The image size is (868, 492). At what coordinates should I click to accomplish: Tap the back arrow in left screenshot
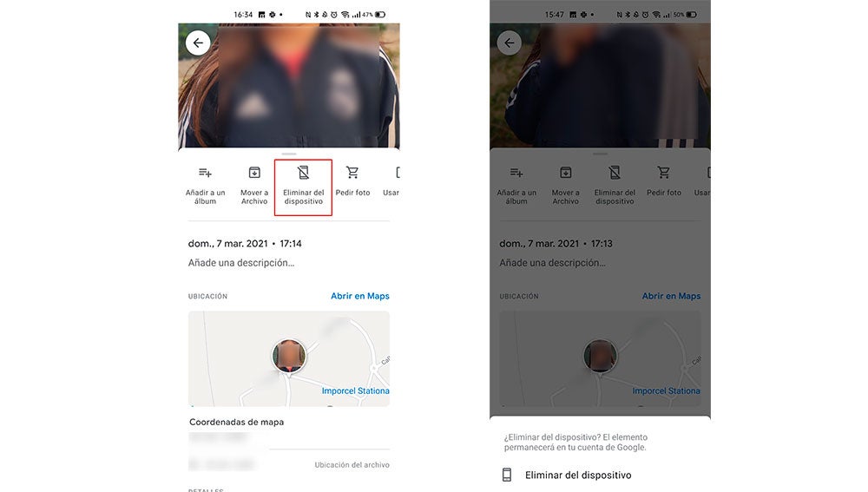(x=198, y=43)
